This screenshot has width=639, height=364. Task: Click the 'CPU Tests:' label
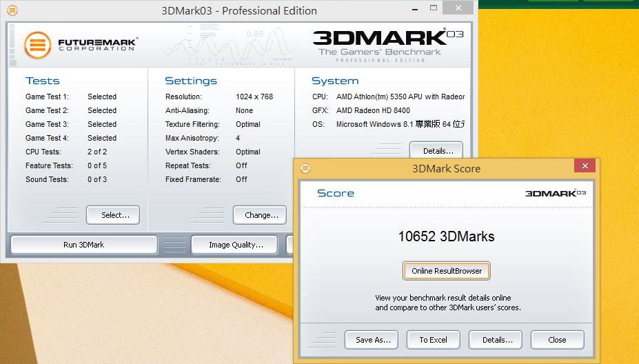click(43, 152)
